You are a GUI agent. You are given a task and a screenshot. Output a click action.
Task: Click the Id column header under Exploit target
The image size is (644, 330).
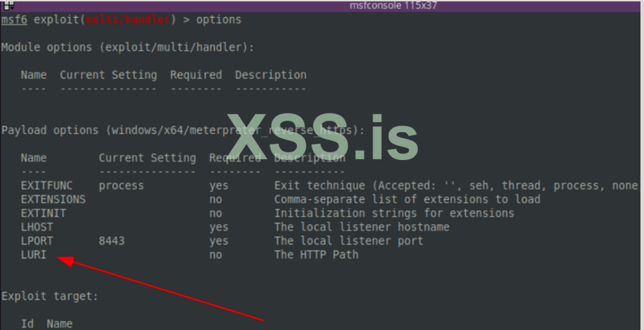[x=27, y=324]
